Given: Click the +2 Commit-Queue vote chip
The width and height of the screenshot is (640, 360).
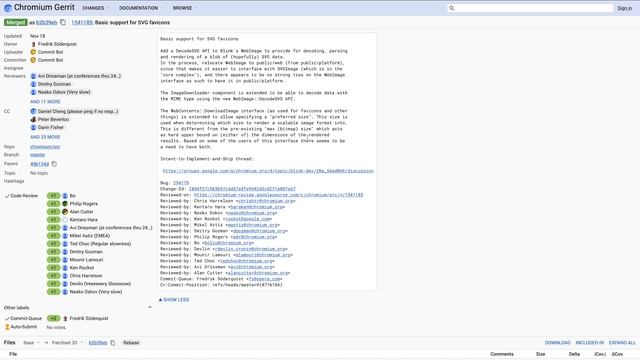Looking at the screenshot, I should click(x=53, y=318).
